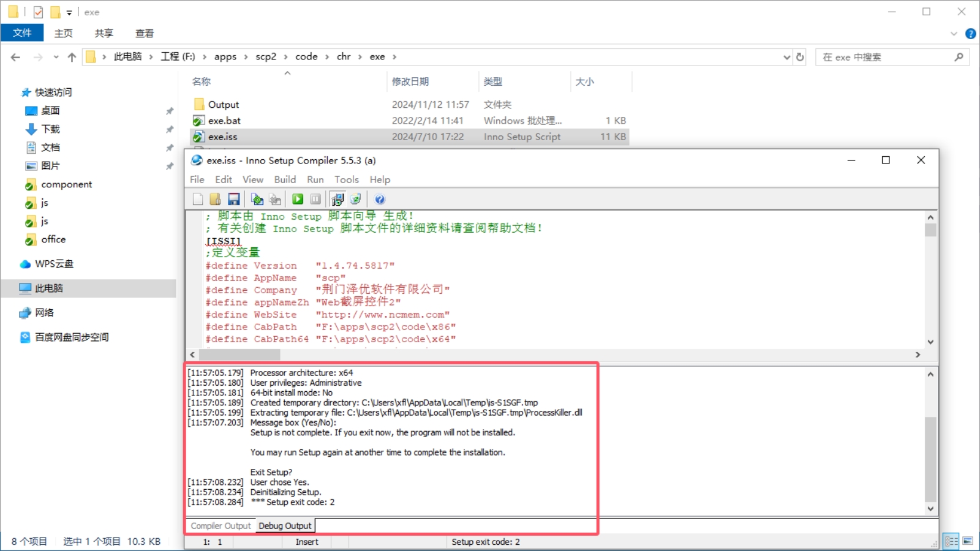The width and height of the screenshot is (980, 551).
Task: Switch to large icons view toggle
Action: 968,541
